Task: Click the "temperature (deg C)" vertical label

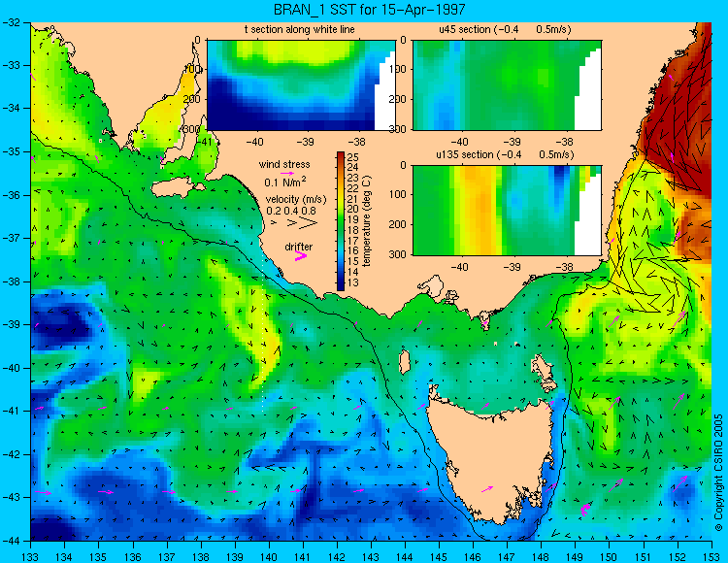Action: 367,221
